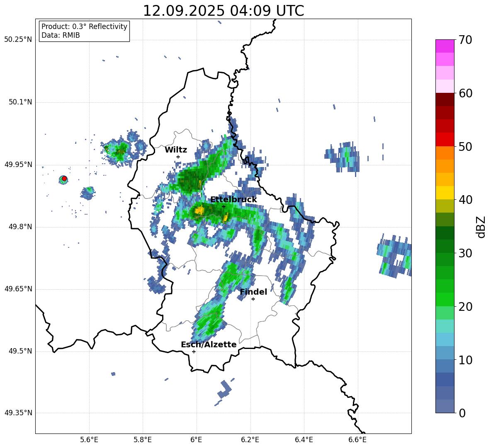Click the 5.6°E longitude tick label

[89, 440]
